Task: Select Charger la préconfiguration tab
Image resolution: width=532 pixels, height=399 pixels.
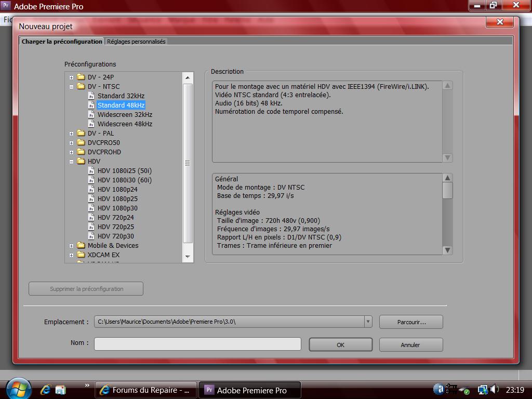Action: point(62,42)
